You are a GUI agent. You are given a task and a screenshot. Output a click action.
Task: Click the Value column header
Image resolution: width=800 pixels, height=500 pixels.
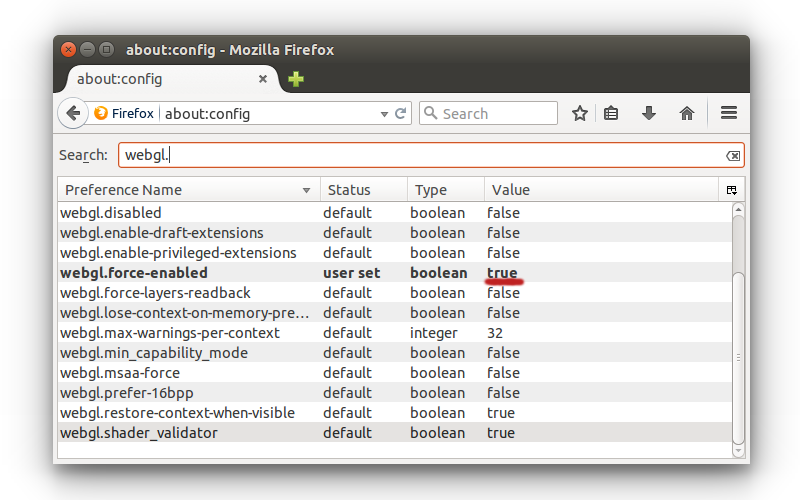pyautogui.click(x=600, y=190)
